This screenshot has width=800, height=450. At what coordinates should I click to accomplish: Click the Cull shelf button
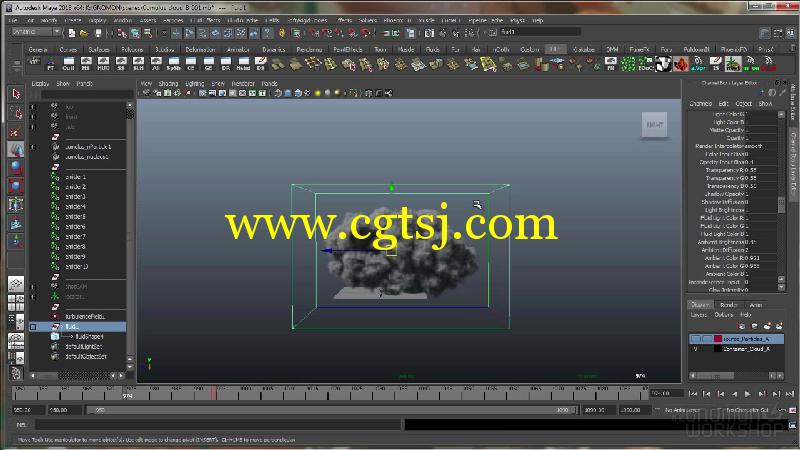[x=68, y=64]
